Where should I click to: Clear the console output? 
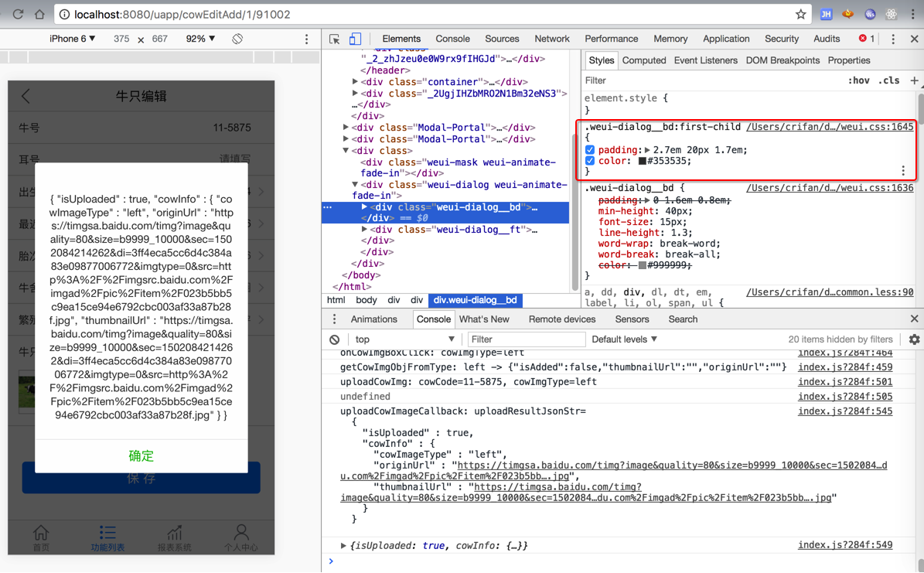(x=335, y=339)
